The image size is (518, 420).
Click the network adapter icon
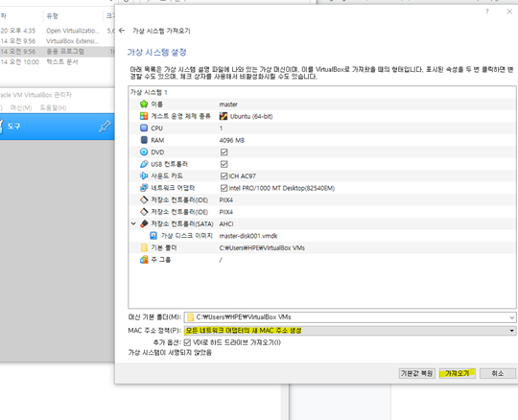tap(144, 188)
